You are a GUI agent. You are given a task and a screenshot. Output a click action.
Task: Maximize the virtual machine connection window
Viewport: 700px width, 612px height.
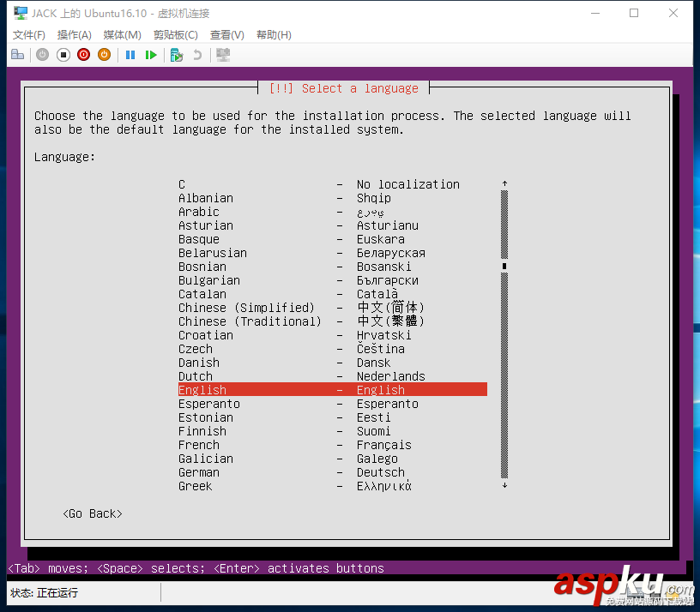click(634, 14)
